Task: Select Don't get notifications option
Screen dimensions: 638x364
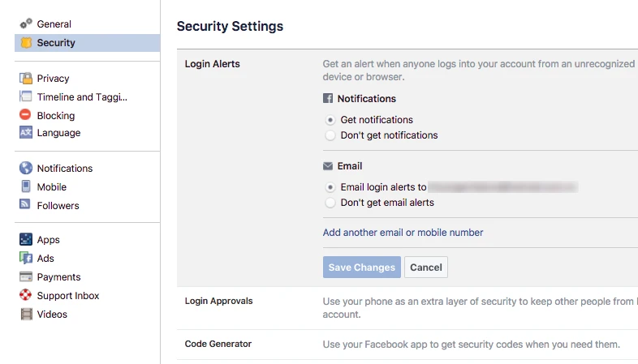Action: point(330,135)
